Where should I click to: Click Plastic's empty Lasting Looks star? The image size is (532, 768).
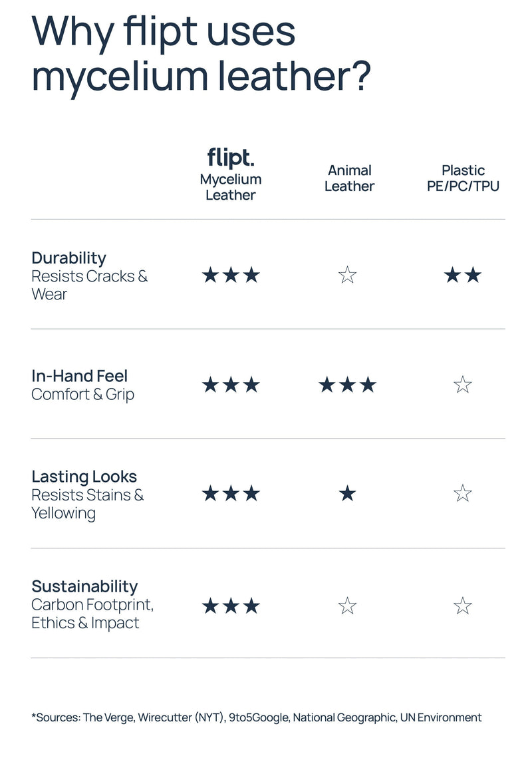462,494
